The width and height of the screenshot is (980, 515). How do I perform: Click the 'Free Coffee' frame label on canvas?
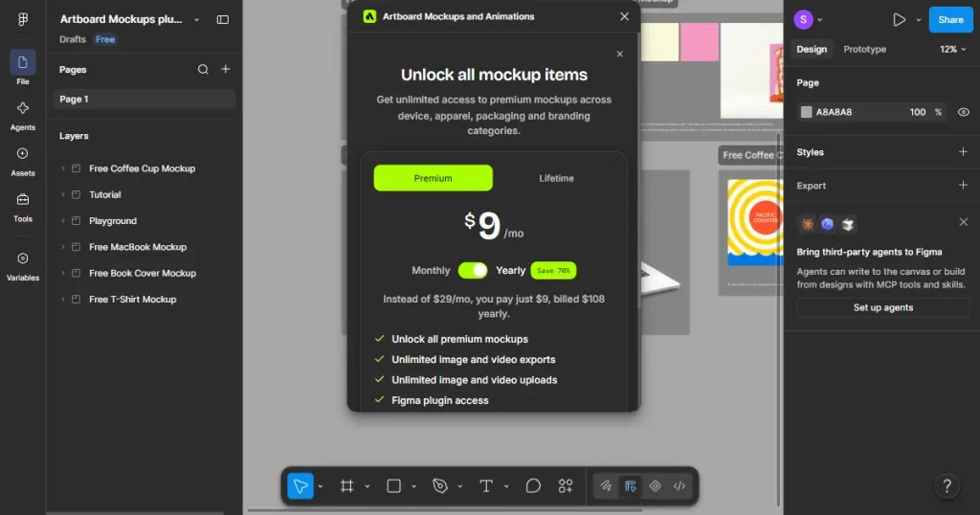pos(750,155)
